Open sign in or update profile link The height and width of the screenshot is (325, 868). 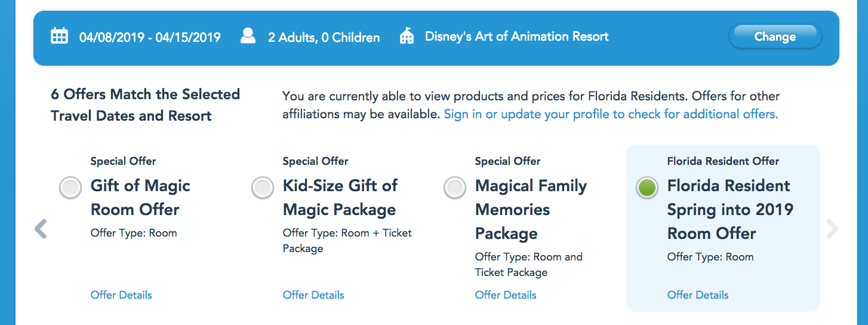611,114
